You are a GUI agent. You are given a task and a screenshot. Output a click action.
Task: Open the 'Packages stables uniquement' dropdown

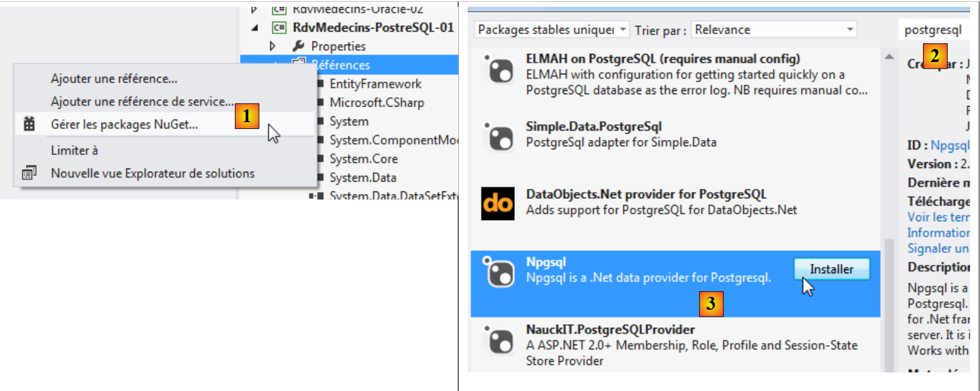click(x=552, y=30)
